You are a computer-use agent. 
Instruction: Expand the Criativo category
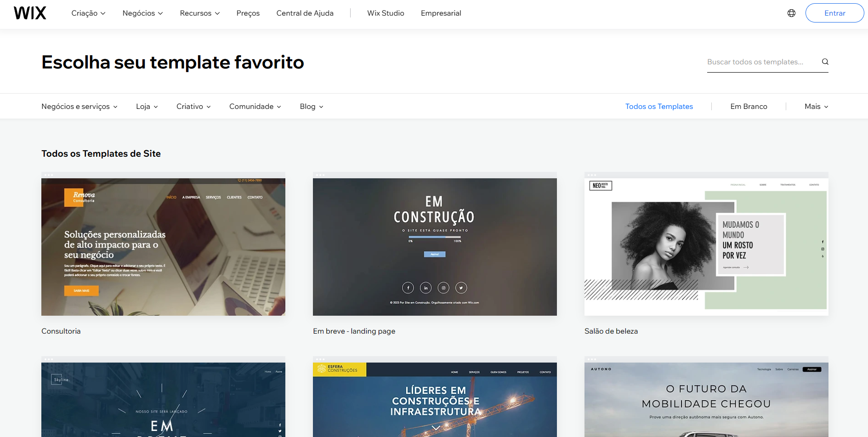193,107
